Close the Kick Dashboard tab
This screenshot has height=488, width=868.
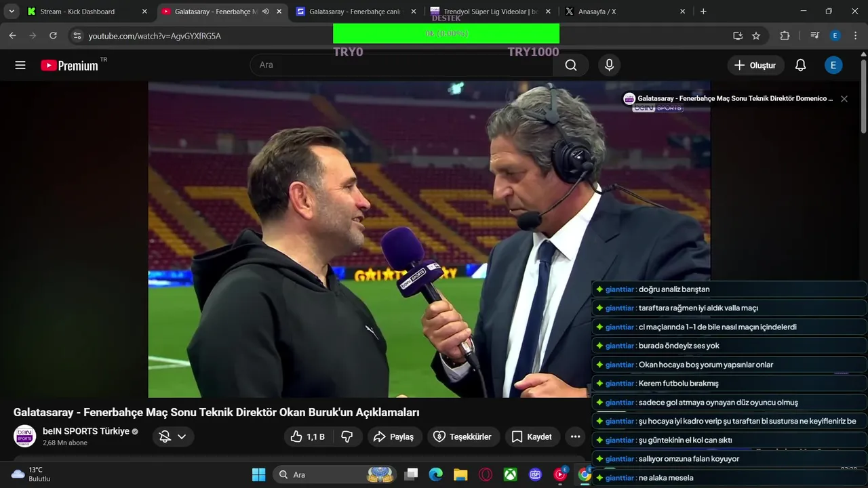pos(144,12)
